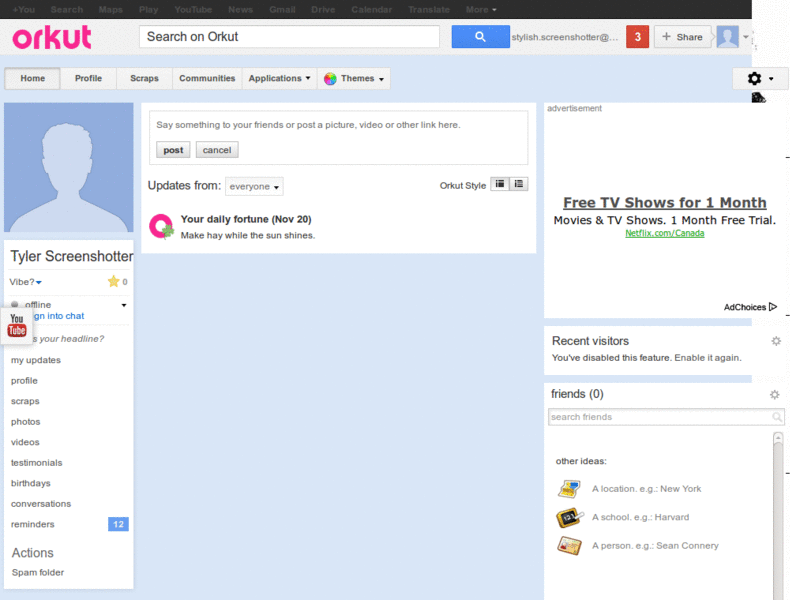Screen dimensions: 800x600
Task: Open Drive from the Google bar
Action: click(323, 10)
